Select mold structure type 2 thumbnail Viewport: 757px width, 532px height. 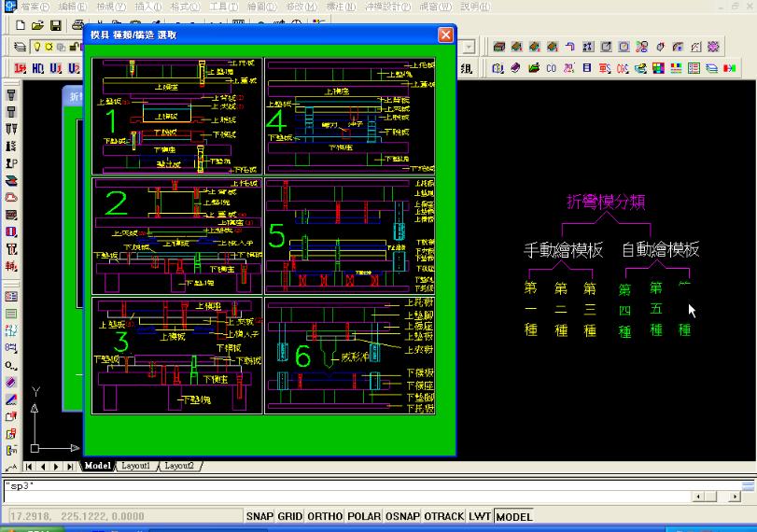point(177,236)
